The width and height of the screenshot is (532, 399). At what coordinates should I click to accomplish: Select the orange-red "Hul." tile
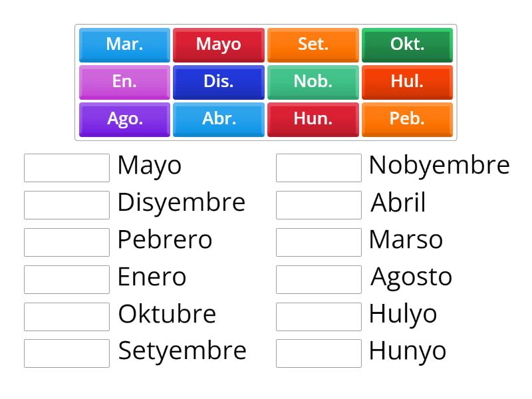(x=407, y=82)
